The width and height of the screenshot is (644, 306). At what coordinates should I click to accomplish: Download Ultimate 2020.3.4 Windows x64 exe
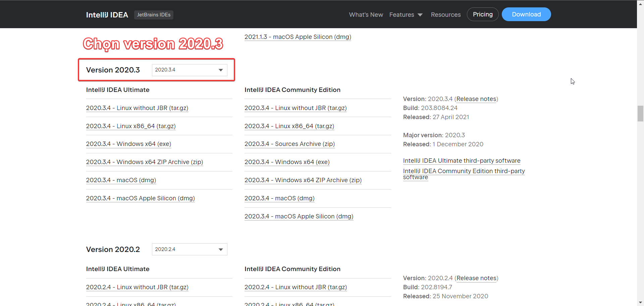tap(128, 144)
